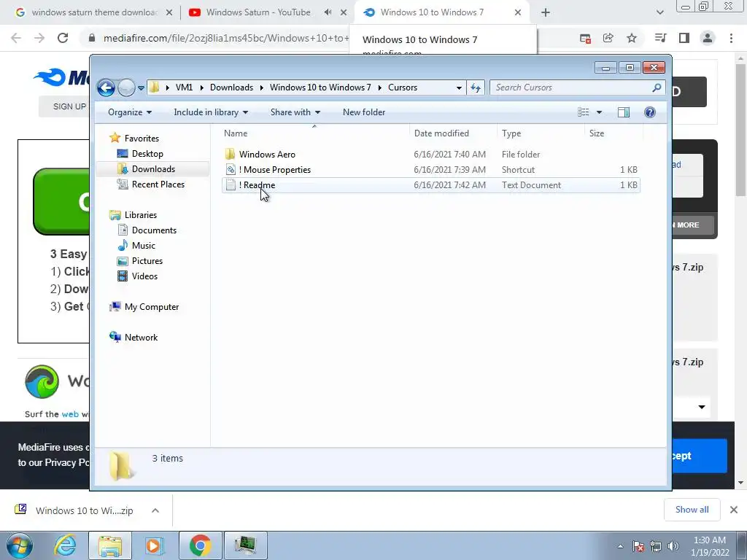Open the Music library
Screen dimensions: 747x560
144,246
